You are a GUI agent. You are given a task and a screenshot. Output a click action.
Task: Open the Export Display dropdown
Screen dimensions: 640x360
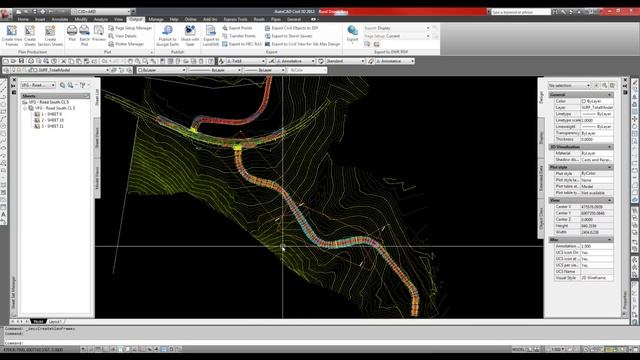pos(397,28)
